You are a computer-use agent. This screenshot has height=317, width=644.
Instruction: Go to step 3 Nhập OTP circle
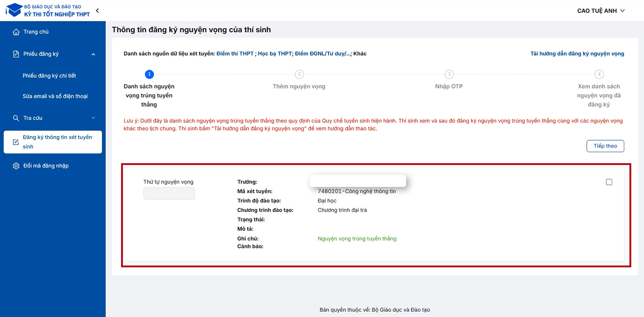[x=449, y=75]
